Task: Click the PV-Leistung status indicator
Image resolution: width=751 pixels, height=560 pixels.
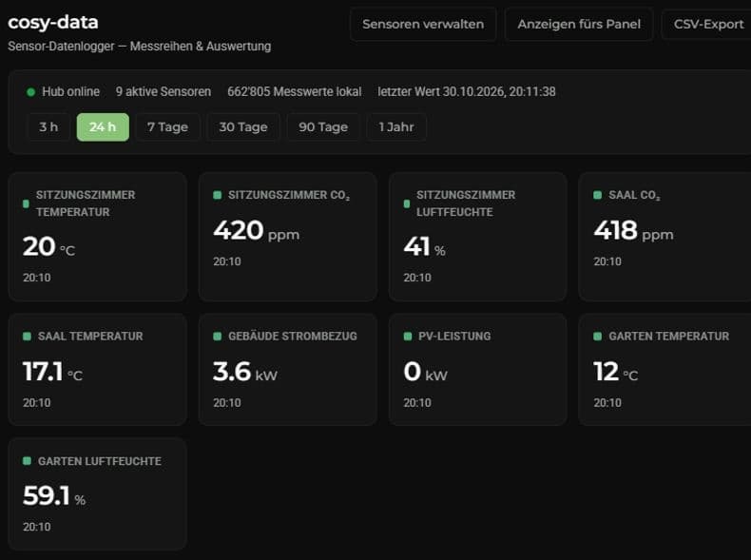Action: click(408, 337)
